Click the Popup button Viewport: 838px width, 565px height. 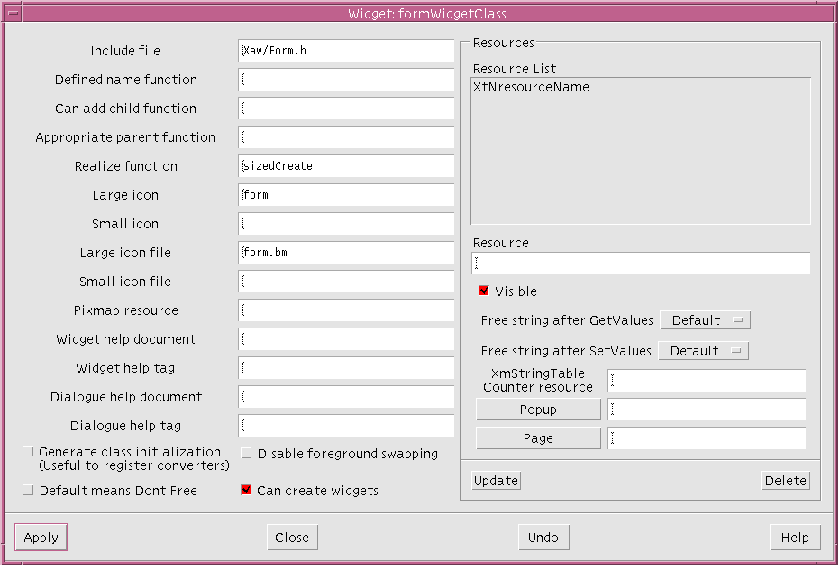point(538,410)
